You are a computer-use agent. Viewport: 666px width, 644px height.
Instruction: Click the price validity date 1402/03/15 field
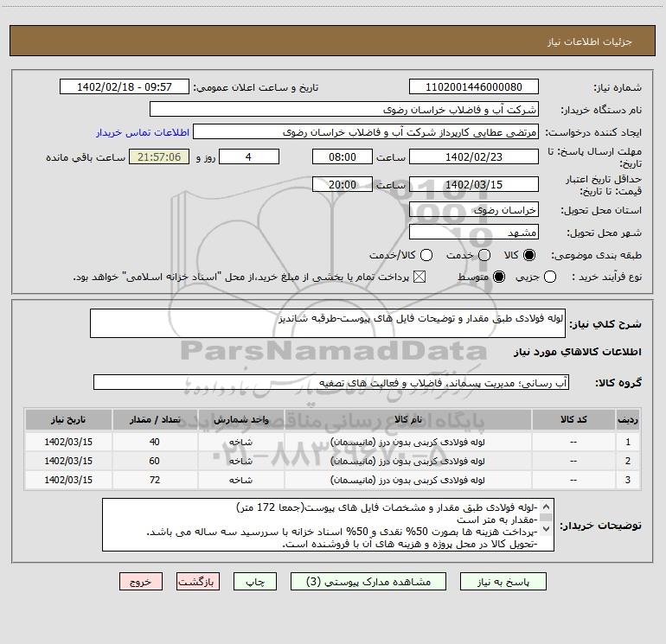click(x=474, y=184)
